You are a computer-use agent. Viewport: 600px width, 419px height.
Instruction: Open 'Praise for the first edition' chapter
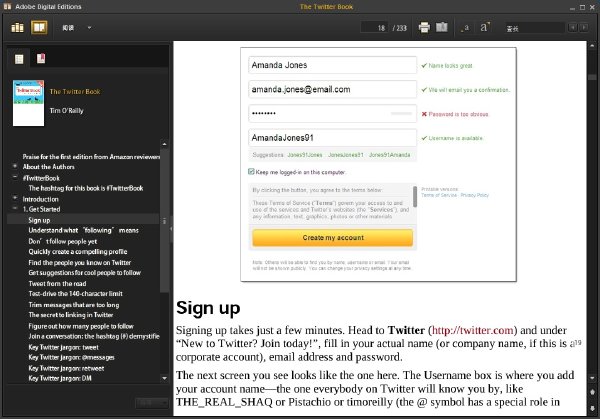91,157
